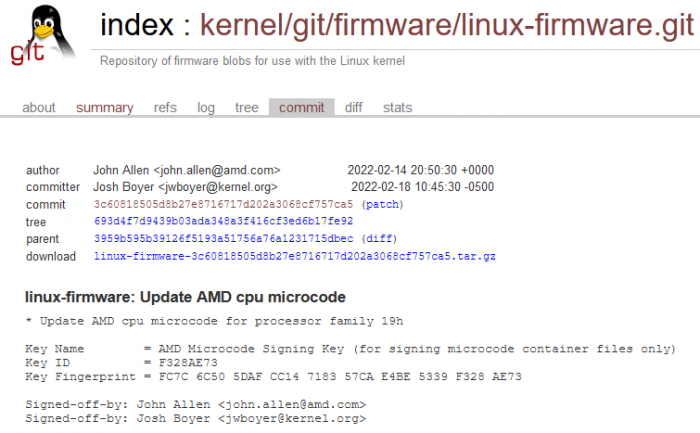700x433 pixels.
Task: Select the tree tab
Action: [x=246, y=108]
